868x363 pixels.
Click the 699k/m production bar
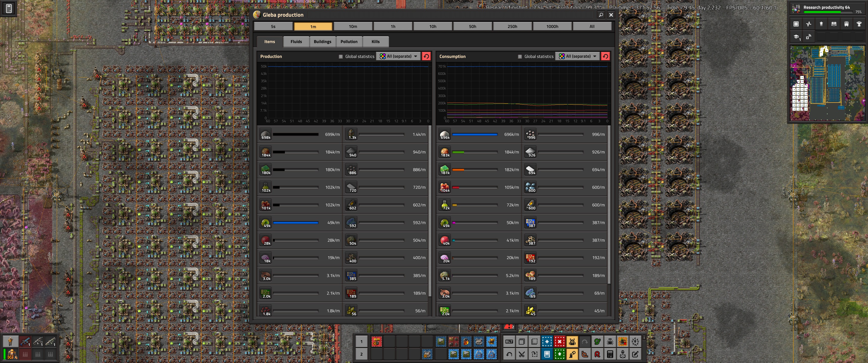295,134
